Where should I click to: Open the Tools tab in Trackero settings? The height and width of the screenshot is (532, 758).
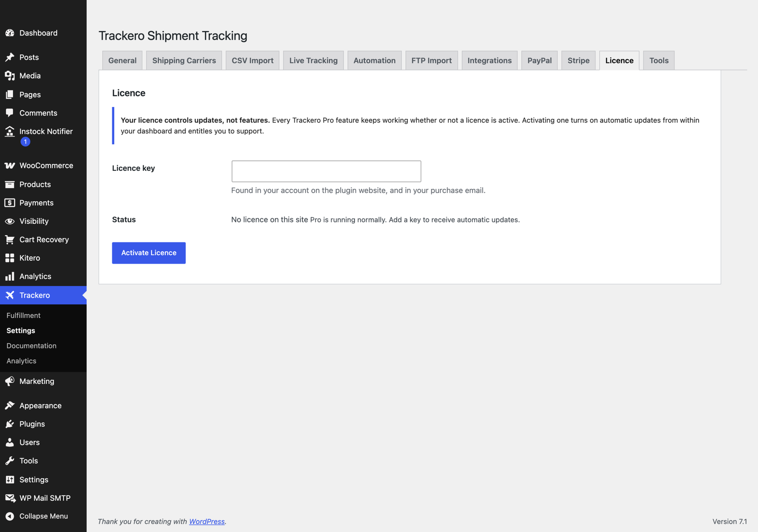pos(659,61)
